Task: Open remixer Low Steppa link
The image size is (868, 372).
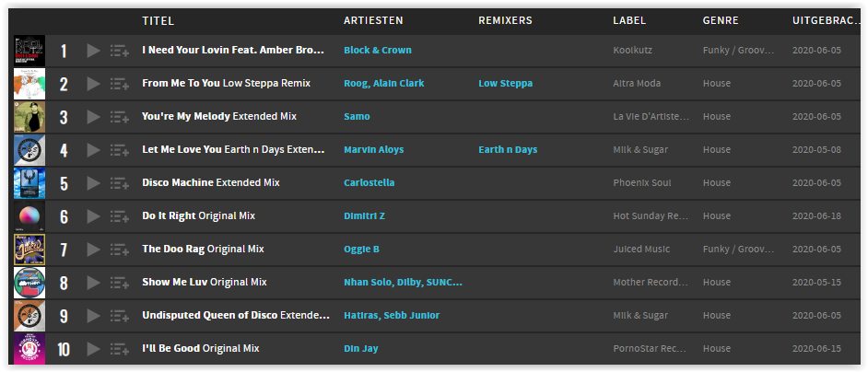Action: point(505,83)
